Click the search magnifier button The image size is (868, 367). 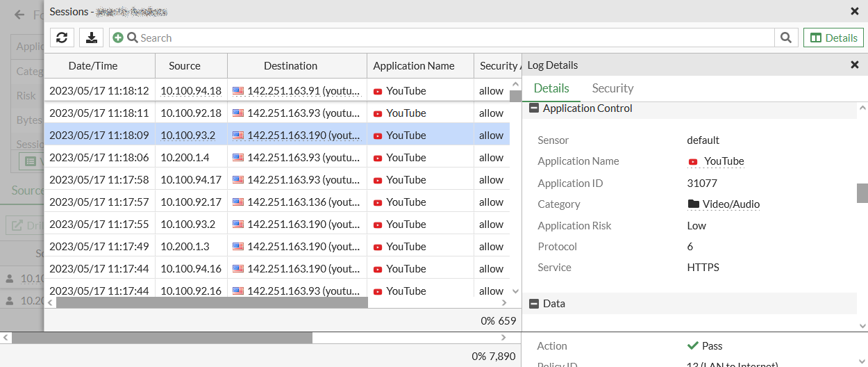pyautogui.click(x=785, y=38)
